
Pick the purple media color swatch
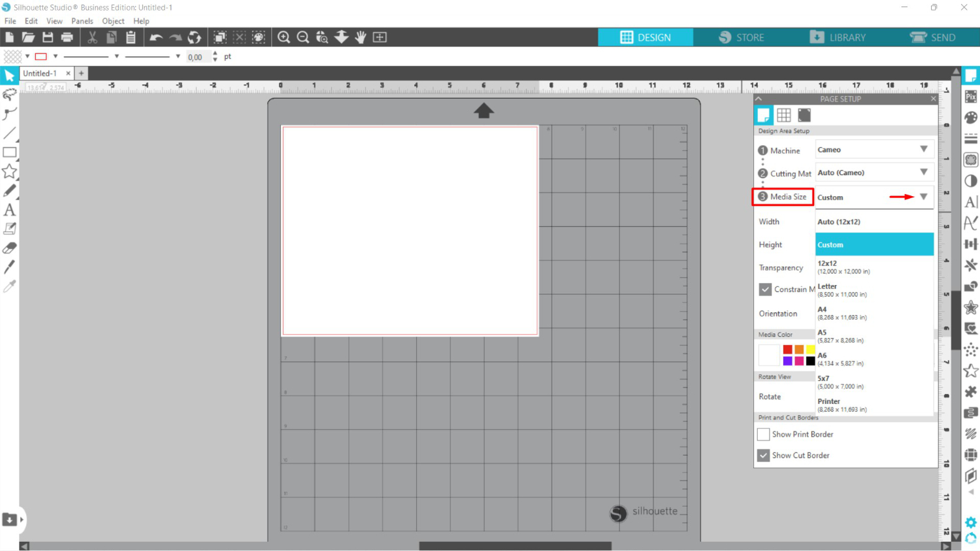pos(787,361)
